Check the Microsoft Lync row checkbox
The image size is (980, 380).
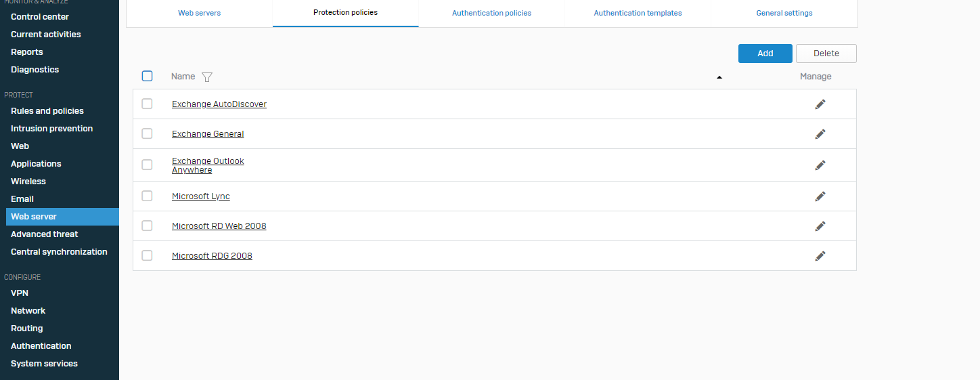click(x=147, y=196)
